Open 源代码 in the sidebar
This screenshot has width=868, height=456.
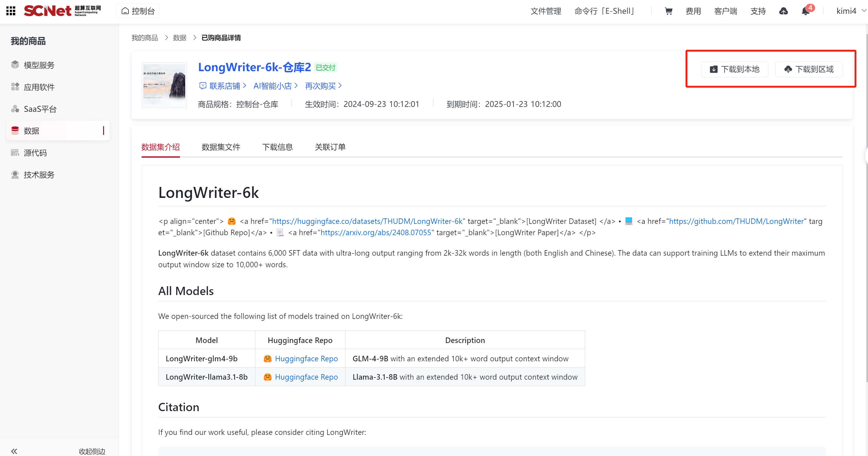pos(35,153)
